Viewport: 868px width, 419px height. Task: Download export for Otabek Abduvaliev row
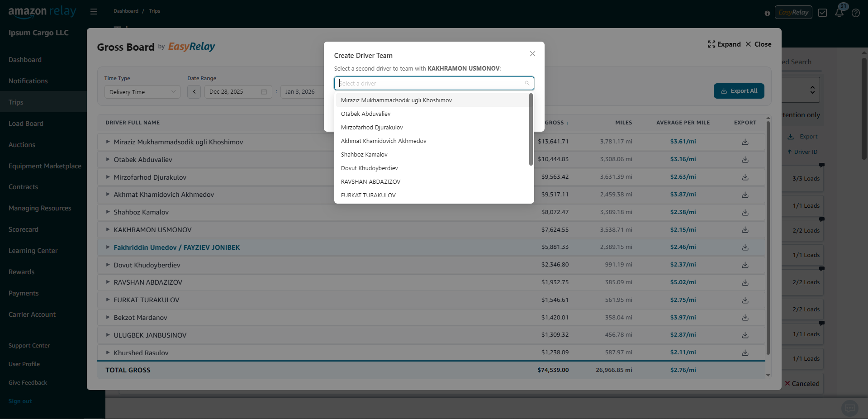[745, 160]
